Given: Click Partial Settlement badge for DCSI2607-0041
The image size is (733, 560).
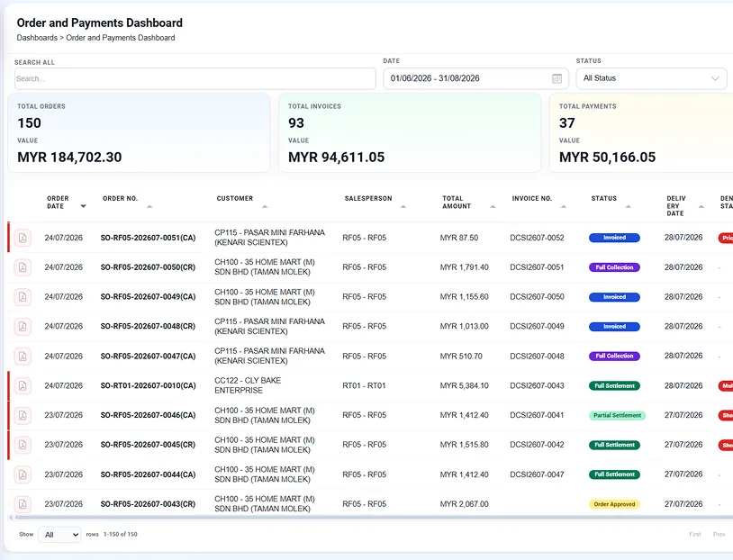Looking at the screenshot, I should pyautogui.click(x=617, y=415).
